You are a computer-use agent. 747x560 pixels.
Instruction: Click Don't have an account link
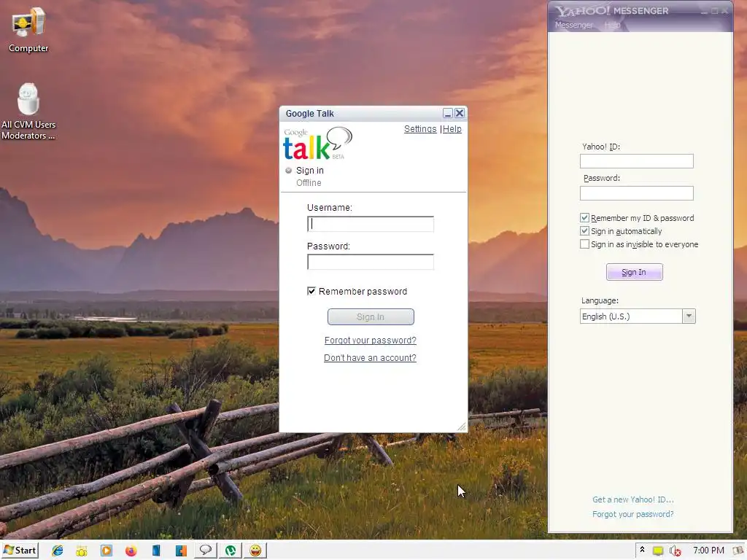click(x=370, y=357)
